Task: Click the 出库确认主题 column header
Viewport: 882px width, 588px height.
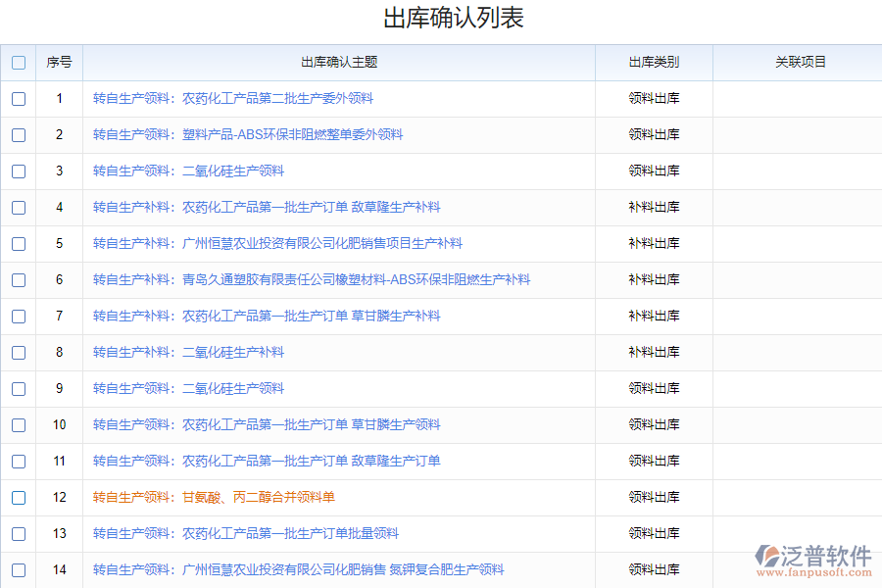Action: pos(339,63)
